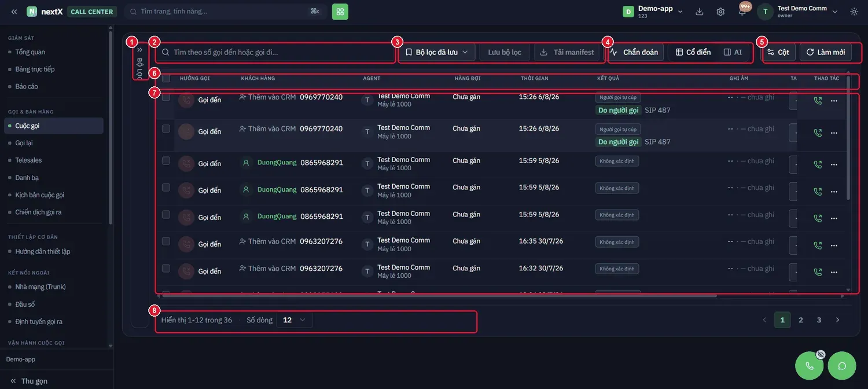Collapse the sidebar with the double-chevron icon beside nextX logo
The width and height of the screenshot is (868, 389).
tap(14, 12)
